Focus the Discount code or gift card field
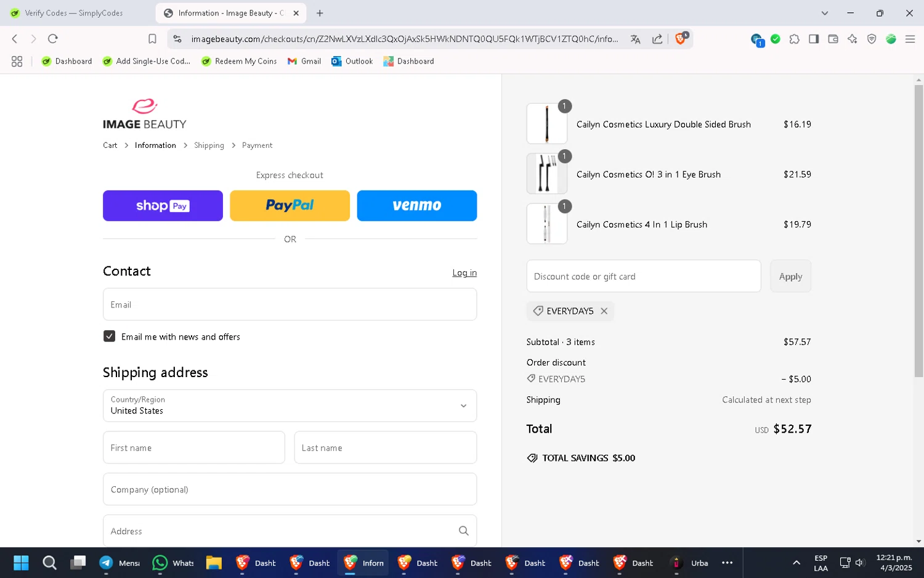The height and width of the screenshot is (578, 924). click(644, 276)
